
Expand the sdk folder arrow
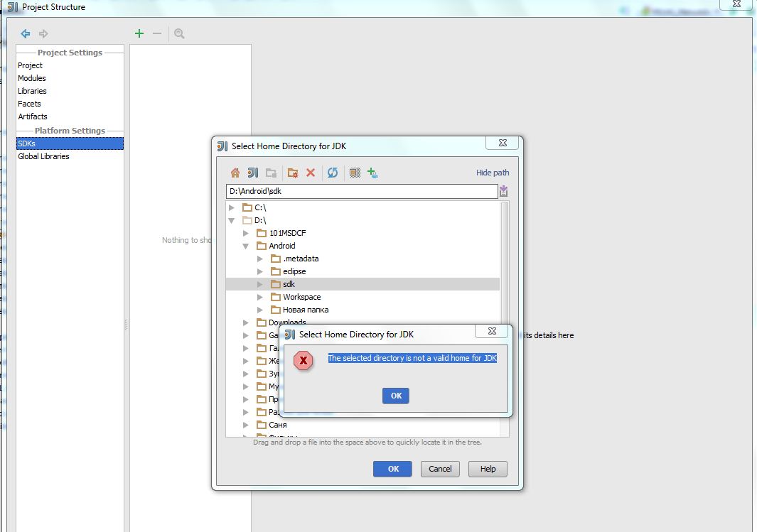(x=259, y=285)
